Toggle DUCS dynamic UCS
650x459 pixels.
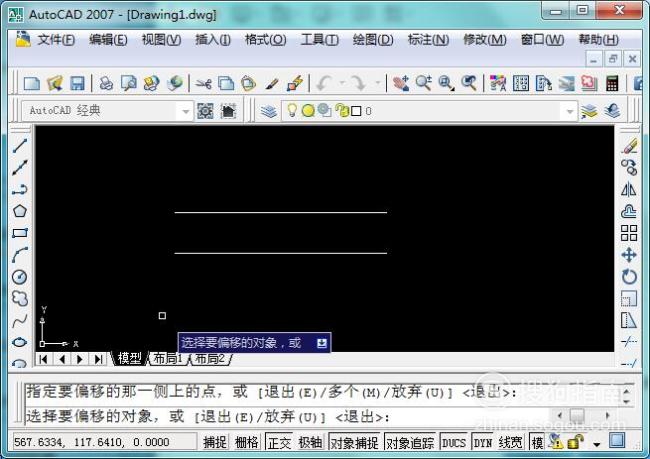tap(454, 442)
